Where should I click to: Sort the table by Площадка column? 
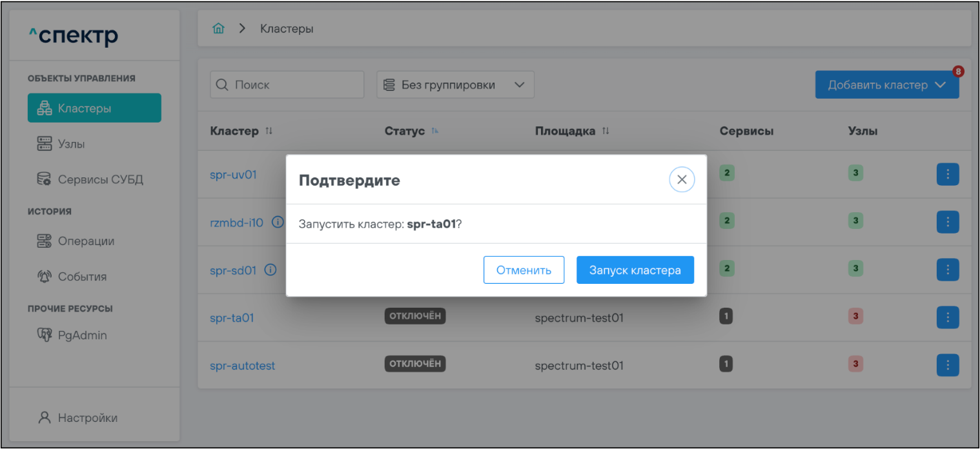[606, 132]
